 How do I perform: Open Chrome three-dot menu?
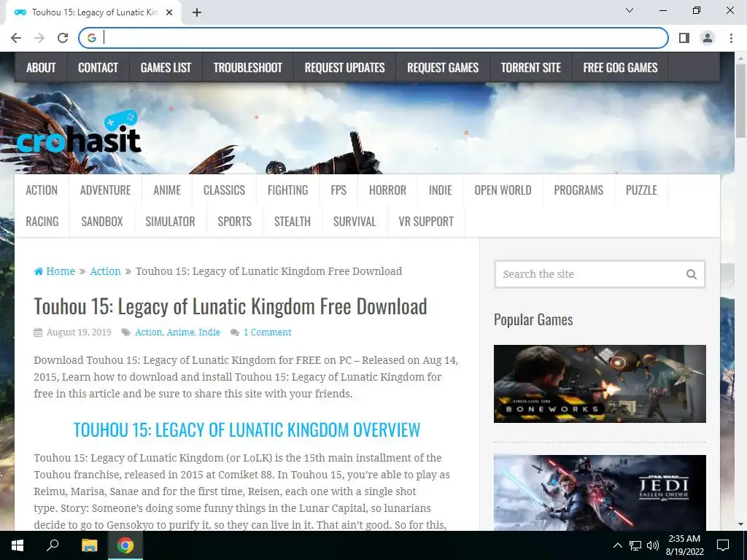click(x=731, y=38)
